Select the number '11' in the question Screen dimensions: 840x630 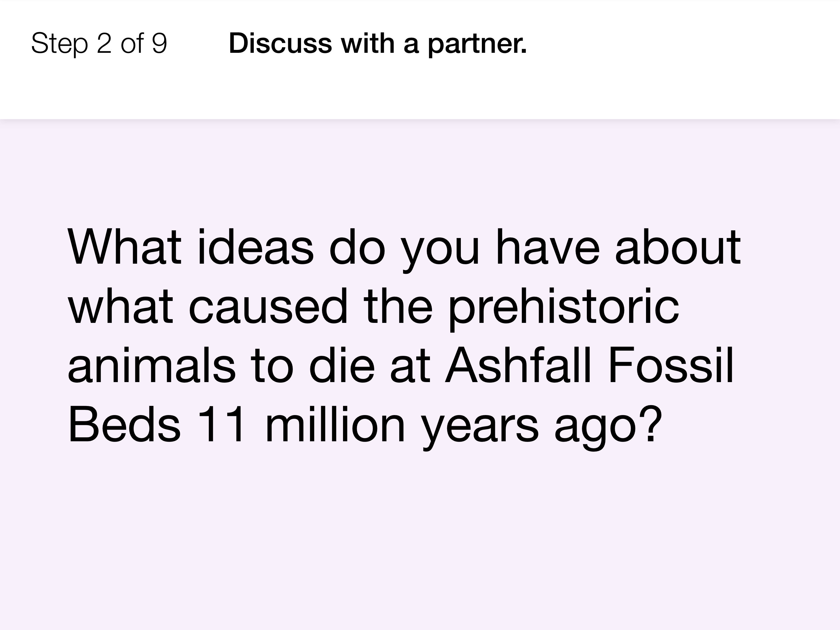(x=221, y=424)
